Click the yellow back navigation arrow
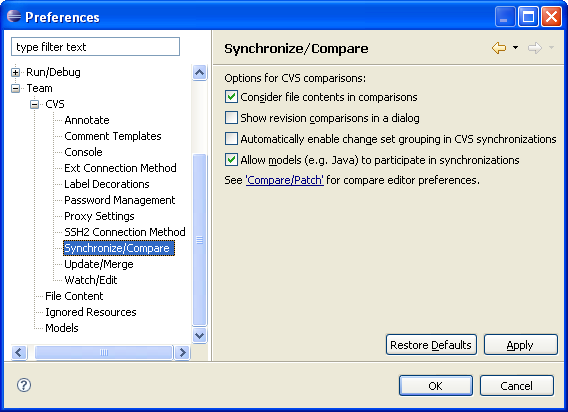Screen dimensions: 568x412 [x=499, y=48]
